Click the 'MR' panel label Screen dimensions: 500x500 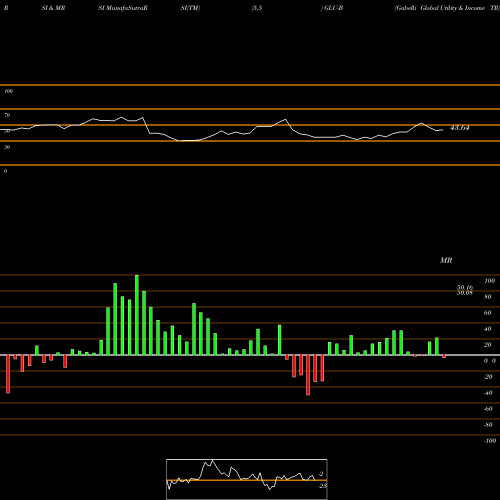(x=446, y=260)
